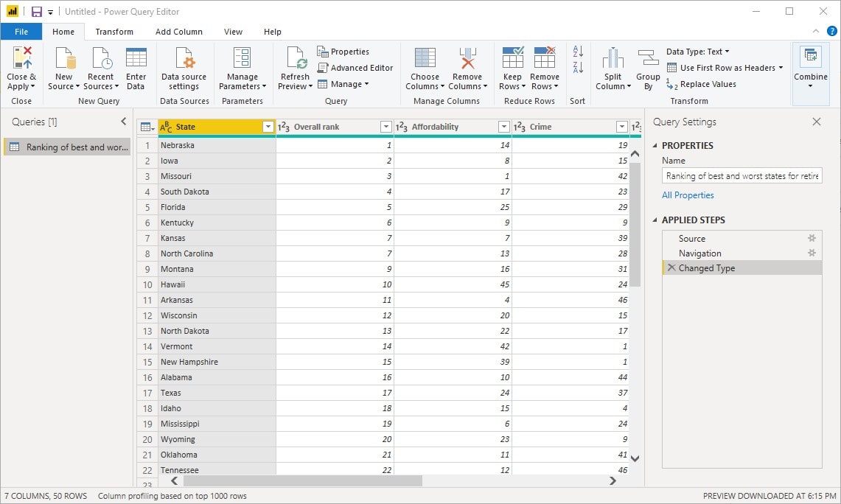Click the vertical scrollbar down arrow
The height and width of the screenshot is (504, 841).
[635, 458]
